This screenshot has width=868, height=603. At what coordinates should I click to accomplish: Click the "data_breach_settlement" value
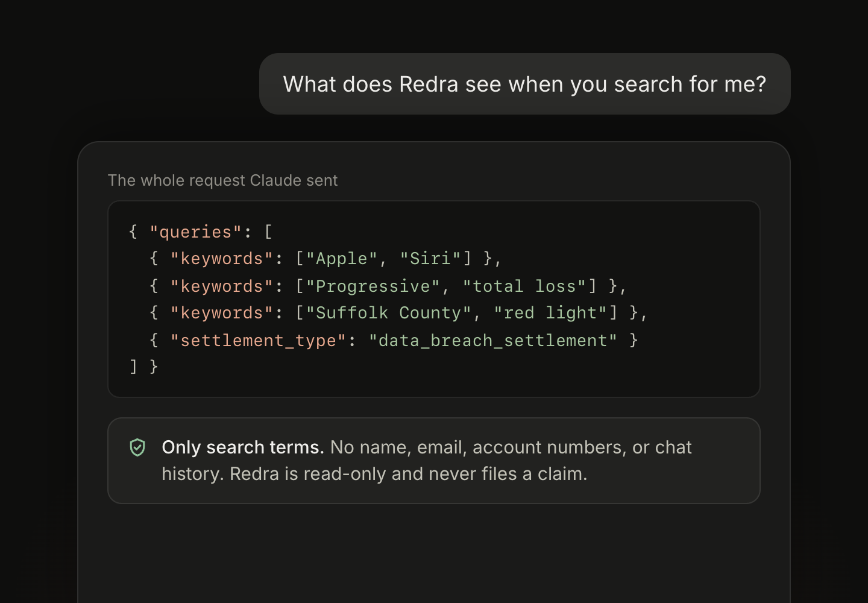coord(493,340)
